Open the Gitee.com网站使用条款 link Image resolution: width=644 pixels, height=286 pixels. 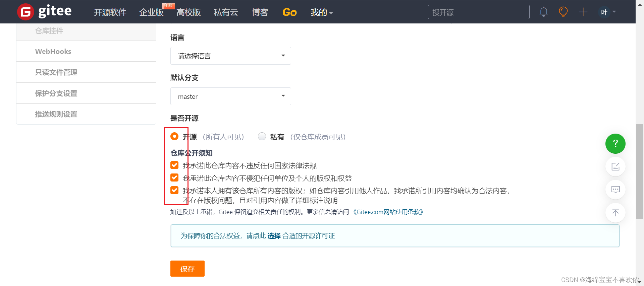[x=388, y=212]
